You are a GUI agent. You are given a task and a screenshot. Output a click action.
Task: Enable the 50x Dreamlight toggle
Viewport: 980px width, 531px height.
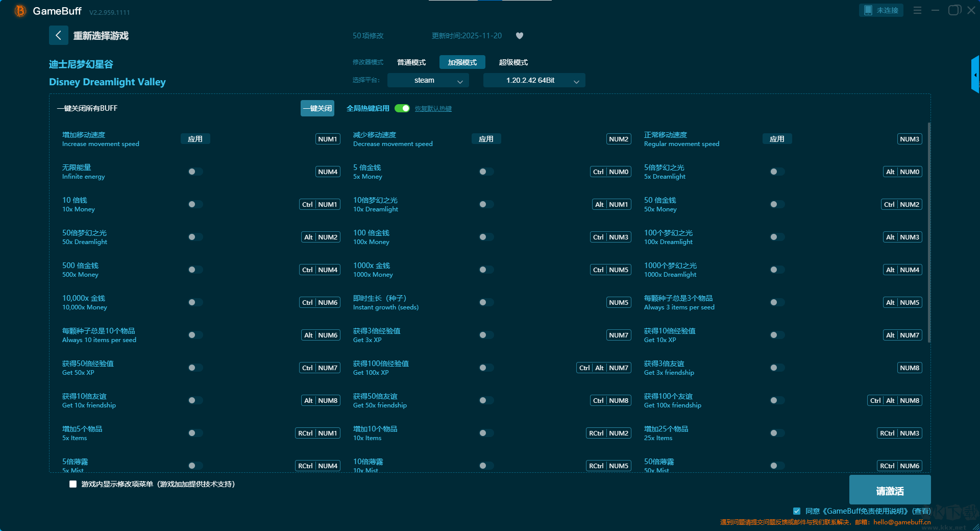tap(195, 237)
